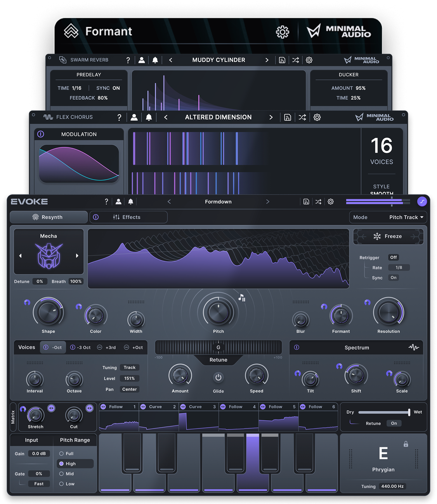
Task: Open settings gear in Swarm Reverb
Action: point(309,60)
